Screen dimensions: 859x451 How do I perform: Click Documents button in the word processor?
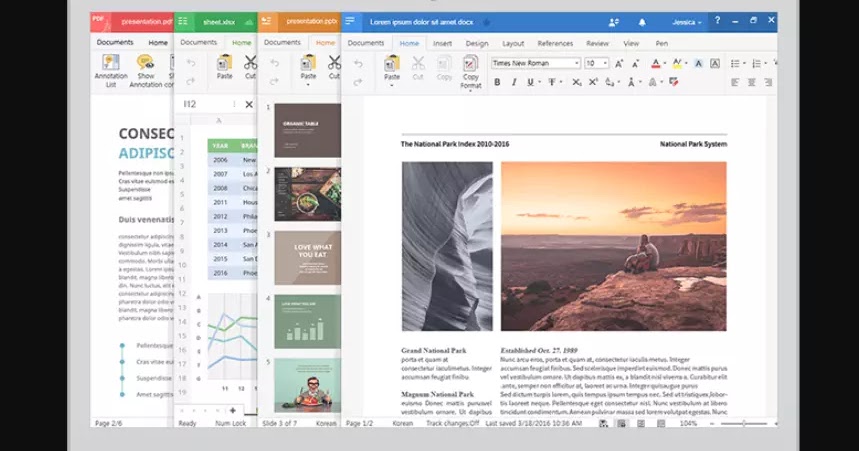click(x=365, y=43)
